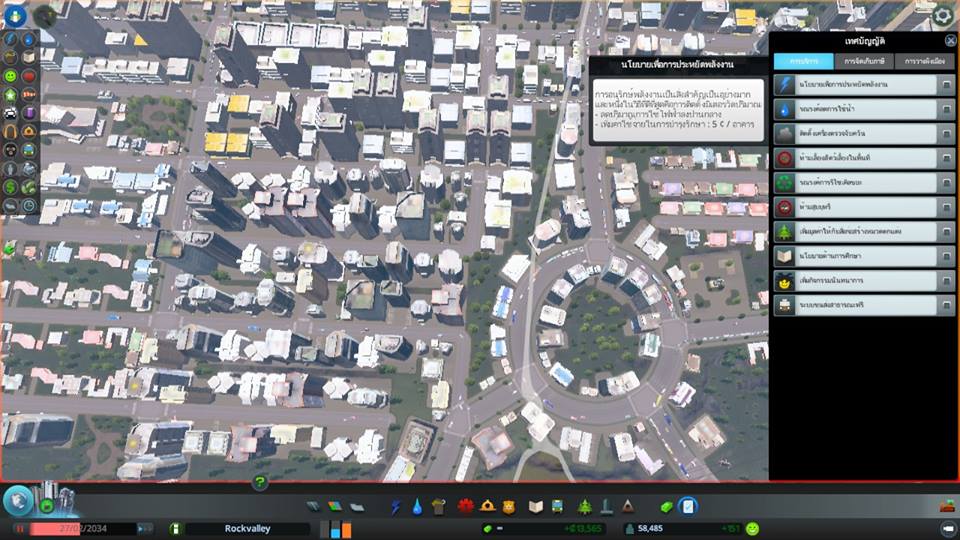This screenshot has width=960, height=540.
Task: Enable the recycling policy checkbox
Action: [947, 182]
